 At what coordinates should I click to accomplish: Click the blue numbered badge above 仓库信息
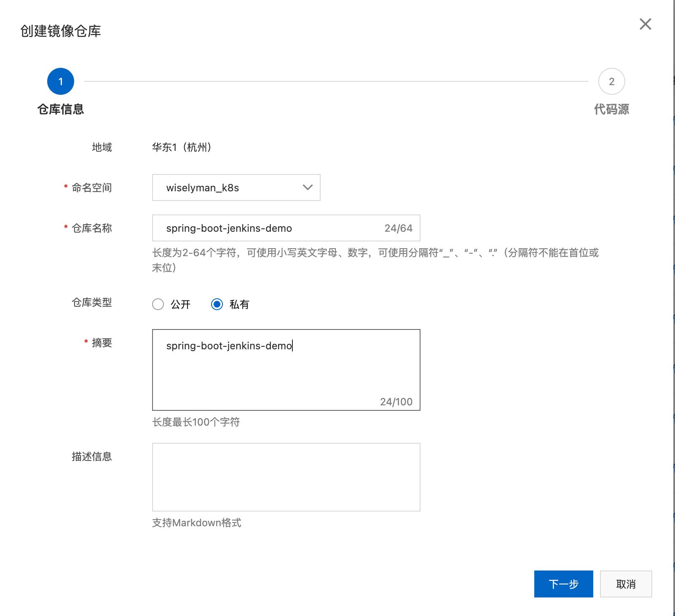(61, 81)
